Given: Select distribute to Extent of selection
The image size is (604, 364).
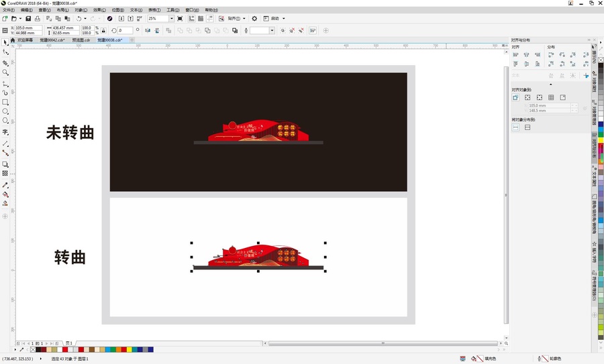Looking at the screenshot, I should pyautogui.click(x=515, y=127).
